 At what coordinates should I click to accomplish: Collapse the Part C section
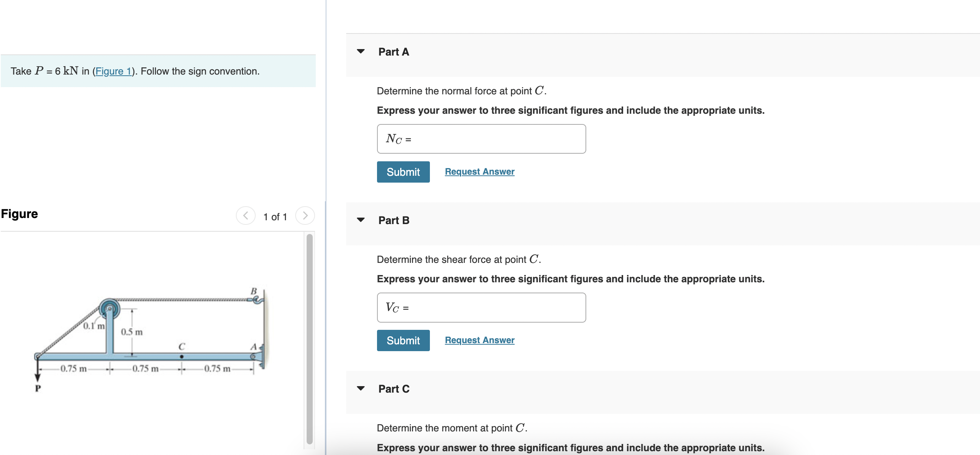click(361, 388)
